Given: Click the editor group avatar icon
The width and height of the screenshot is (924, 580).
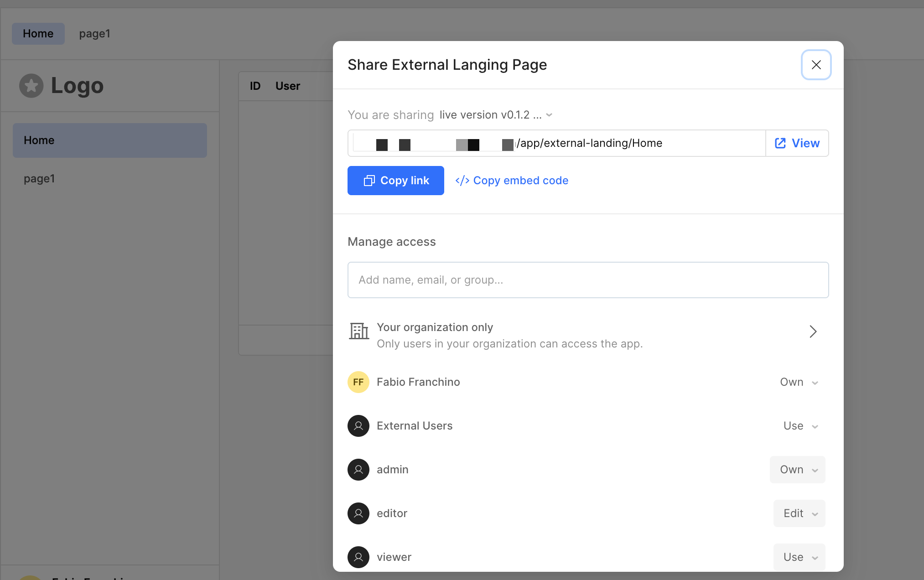Looking at the screenshot, I should (358, 513).
